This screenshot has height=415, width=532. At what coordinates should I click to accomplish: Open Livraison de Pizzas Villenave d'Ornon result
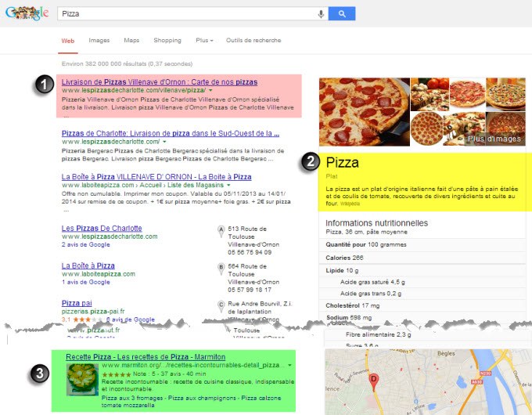(x=160, y=82)
